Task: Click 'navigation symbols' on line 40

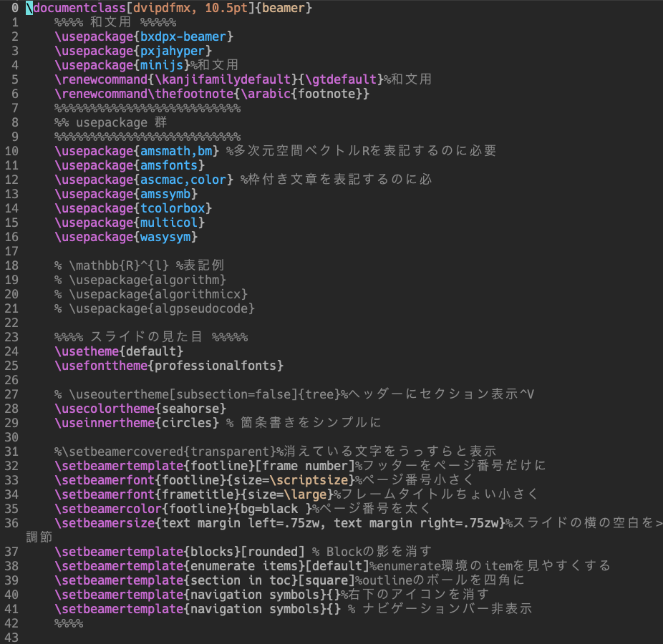Action: point(255,595)
